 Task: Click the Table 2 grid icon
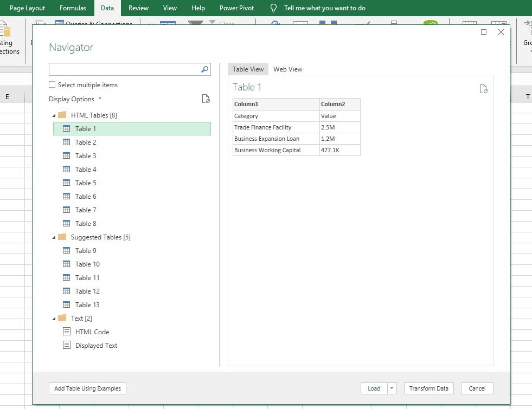coord(67,142)
